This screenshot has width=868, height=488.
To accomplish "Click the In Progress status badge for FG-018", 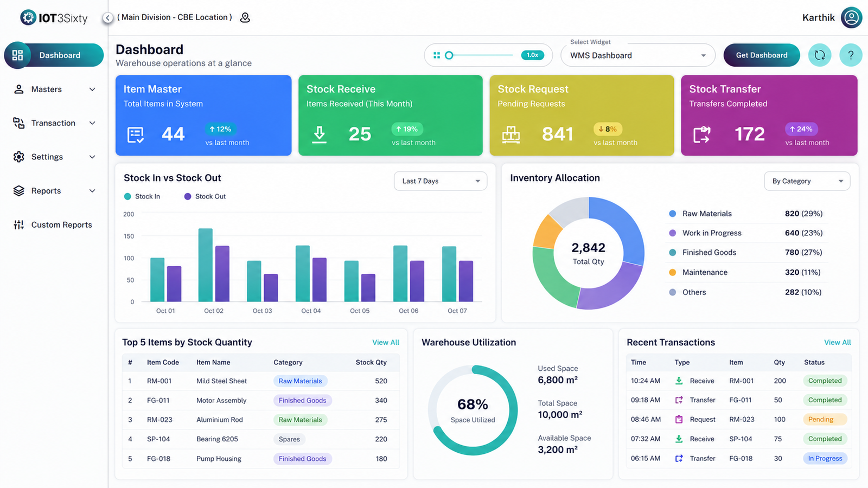I will [x=825, y=458].
